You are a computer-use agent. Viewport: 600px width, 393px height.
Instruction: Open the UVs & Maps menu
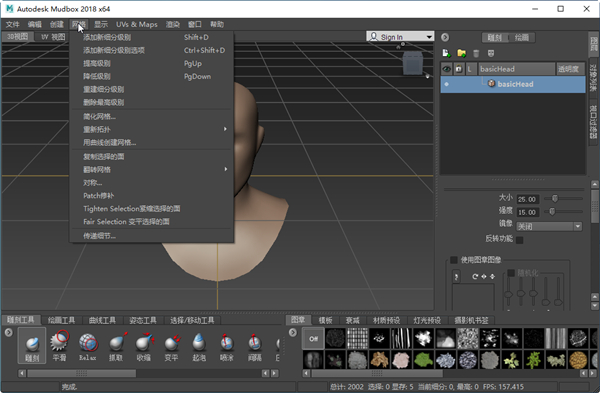pos(137,24)
